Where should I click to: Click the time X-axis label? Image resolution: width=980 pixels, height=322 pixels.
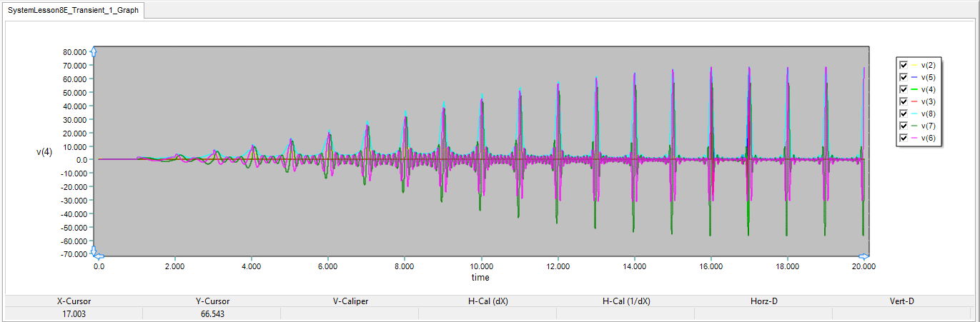[480, 277]
